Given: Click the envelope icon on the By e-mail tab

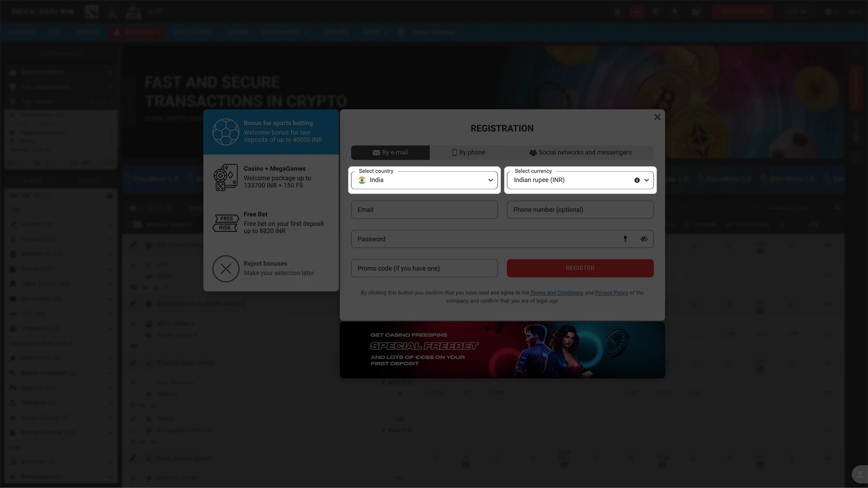Looking at the screenshot, I should [x=376, y=152].
